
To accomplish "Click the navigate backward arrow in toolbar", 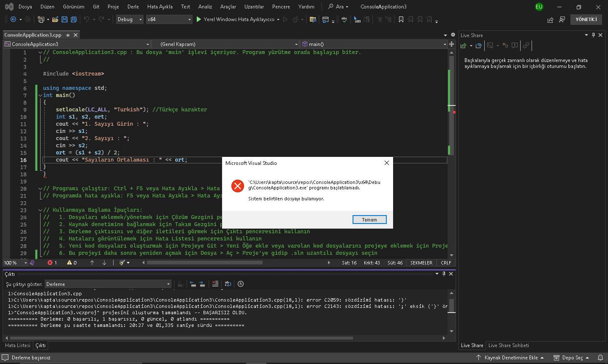I will coord(14,19).
